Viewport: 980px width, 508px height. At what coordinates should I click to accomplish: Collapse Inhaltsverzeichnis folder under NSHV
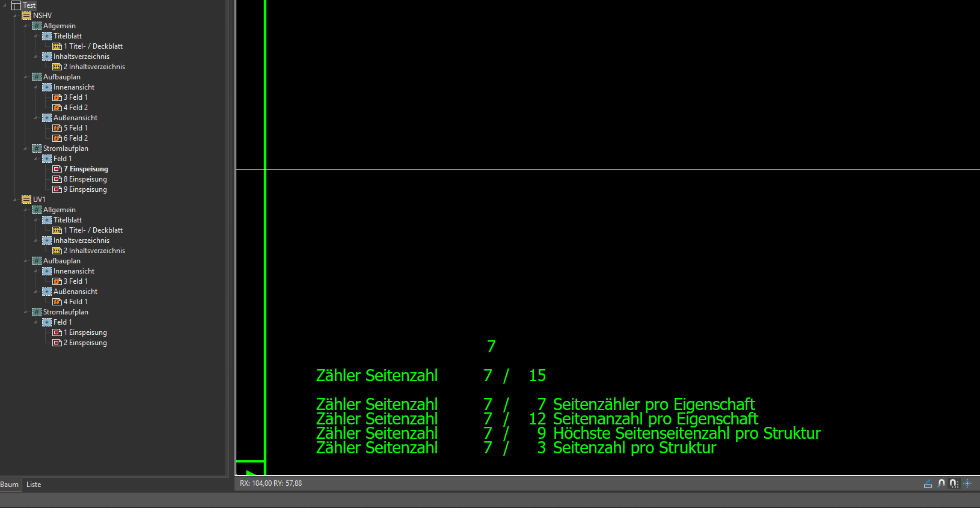coord(36,57)
